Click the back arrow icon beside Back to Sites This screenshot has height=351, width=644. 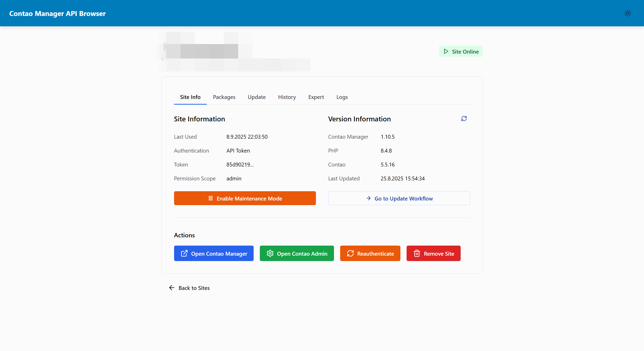[172, 288]
